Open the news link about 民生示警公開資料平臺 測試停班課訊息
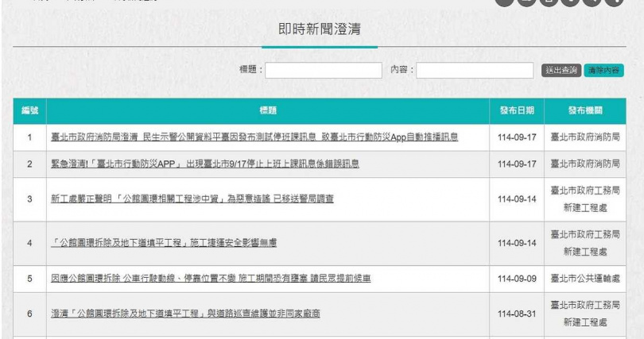The image size is (644, 339). (254, 137)
